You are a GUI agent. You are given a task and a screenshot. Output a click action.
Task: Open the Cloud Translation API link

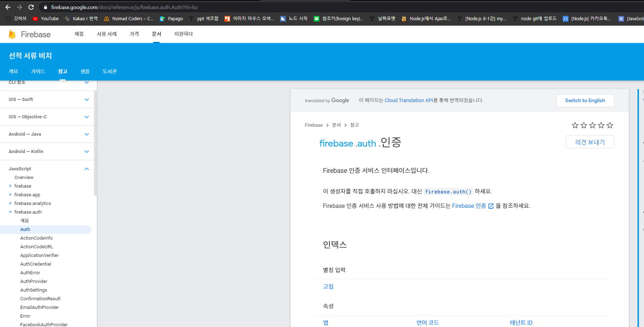(x=409, y=100)
